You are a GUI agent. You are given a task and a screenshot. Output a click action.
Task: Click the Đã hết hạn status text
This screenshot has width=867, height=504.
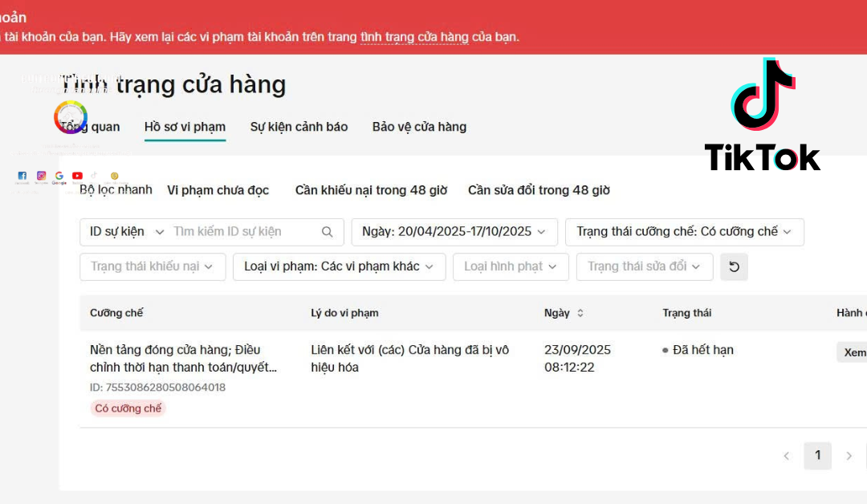coord(702,351)
